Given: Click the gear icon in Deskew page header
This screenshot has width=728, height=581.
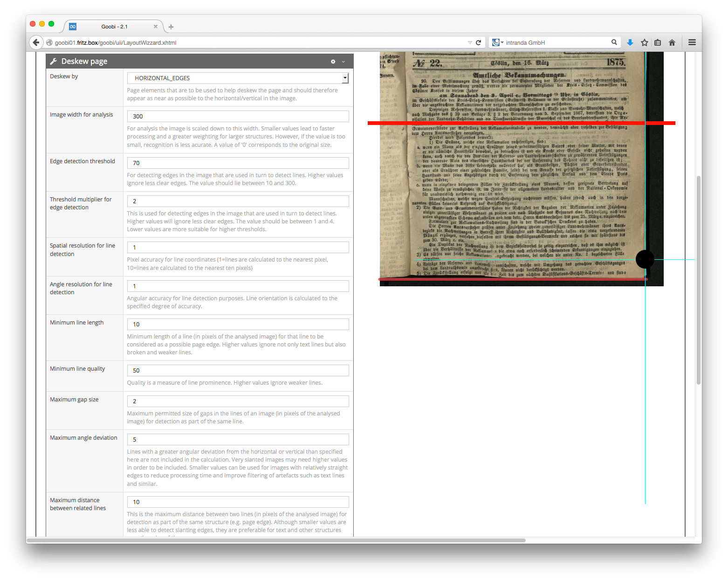Looking at the screenshot, I should pos(333,62).
